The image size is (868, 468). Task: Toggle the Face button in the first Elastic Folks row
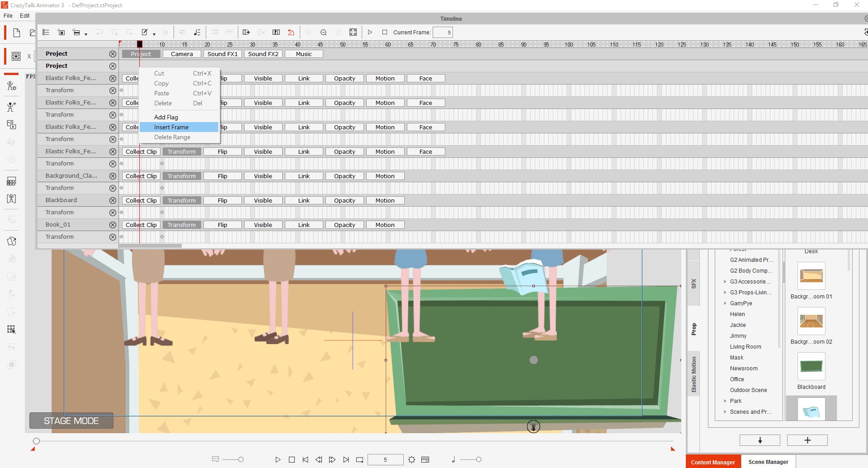426,78
